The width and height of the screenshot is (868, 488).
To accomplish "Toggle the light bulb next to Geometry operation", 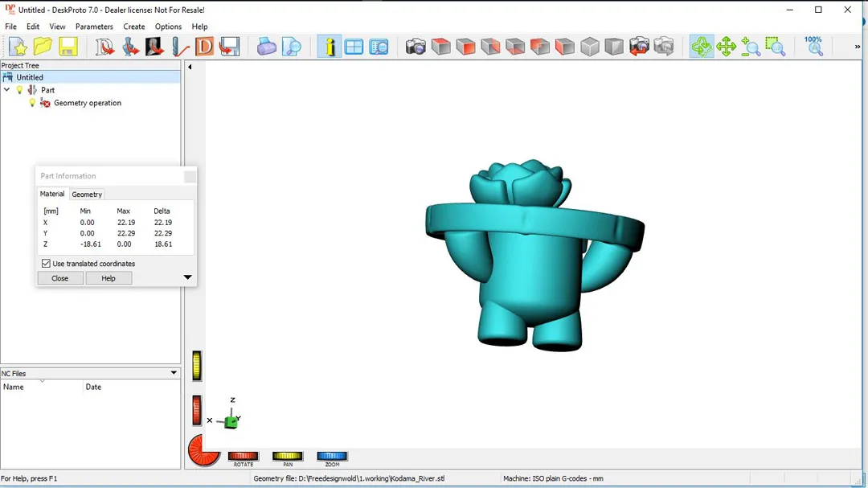I will pos(32,103).
